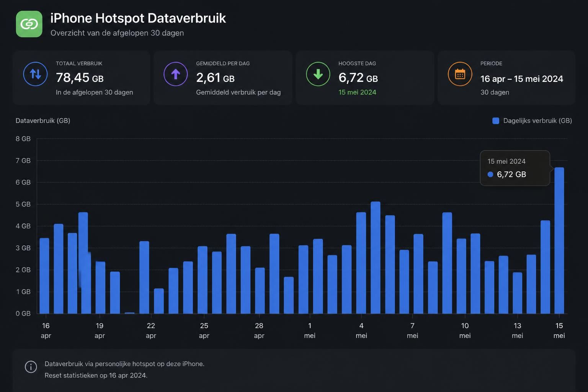Click the Hoogste dag label
The width and height of the screenshot is (588, 392).
pos(357,64)
